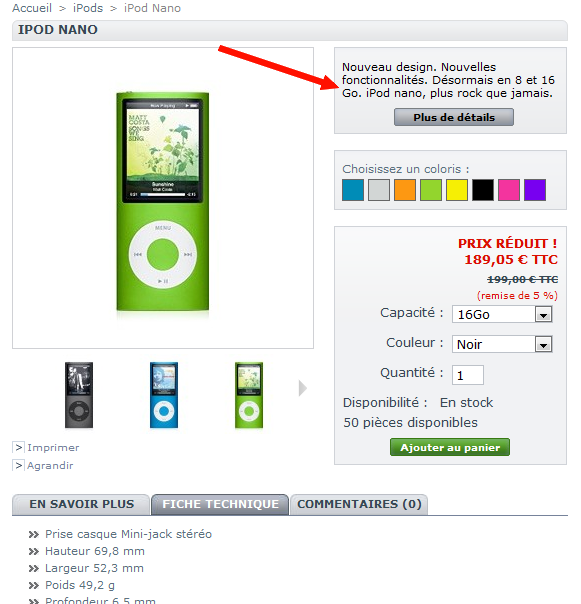581x604 pixels.
Task: Go to the iPods breadcrumb link
Action: pos(88,8)
